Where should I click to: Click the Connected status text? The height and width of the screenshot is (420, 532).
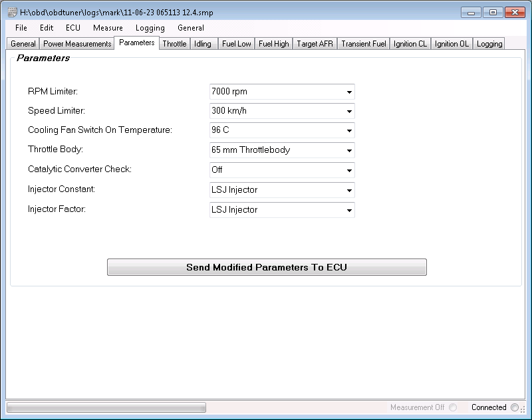click(x=489, y=407)
